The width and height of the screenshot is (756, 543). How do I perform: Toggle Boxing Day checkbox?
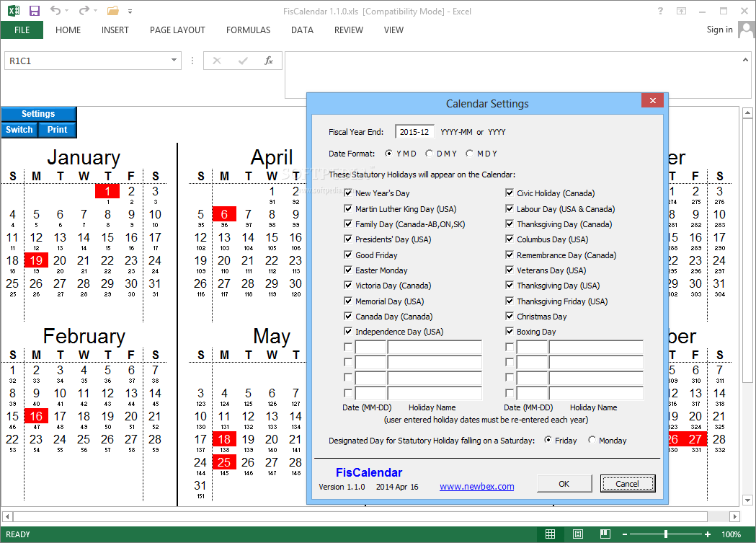tap(510, 331)
